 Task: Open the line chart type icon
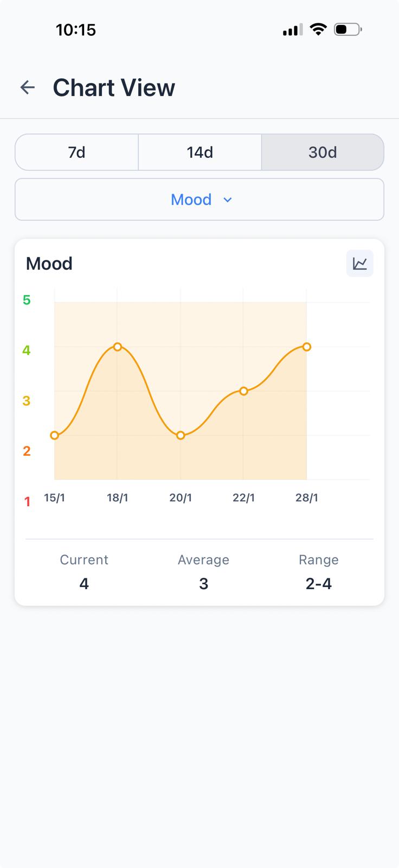pyautogui.click(x=359, y=263)
